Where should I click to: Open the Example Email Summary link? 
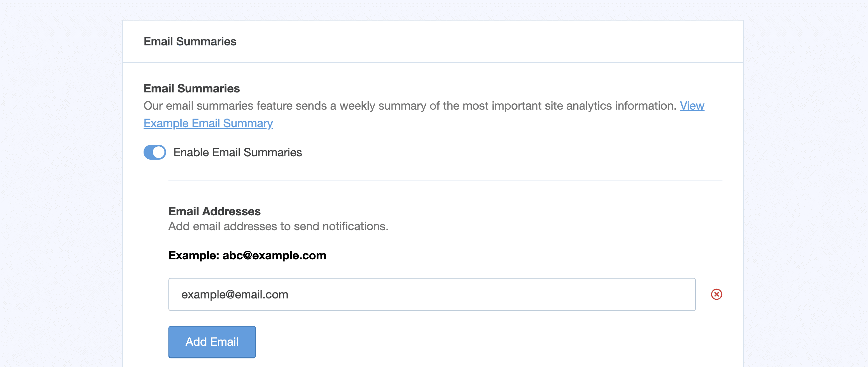[208, 123]
